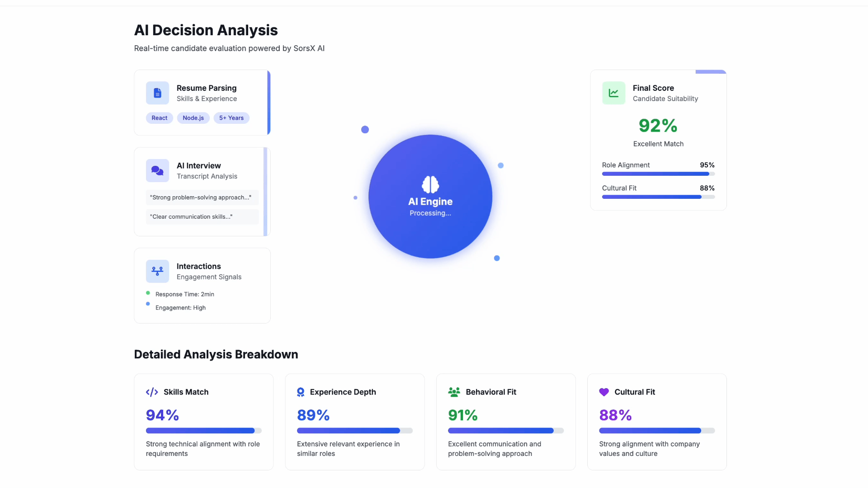The height and width of the screenshot is (488, 868).
Task: Click the 92% Excellent Match score
Action: click(x=658, y=126)
